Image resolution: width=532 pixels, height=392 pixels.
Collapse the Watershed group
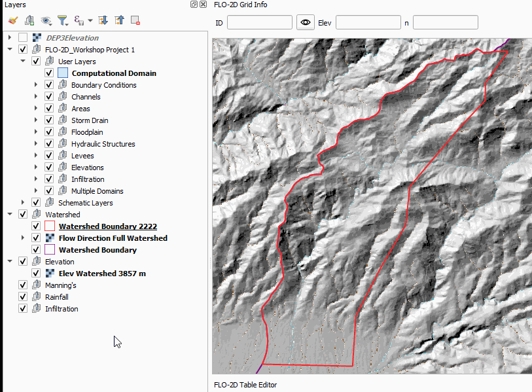pos(10,215)
